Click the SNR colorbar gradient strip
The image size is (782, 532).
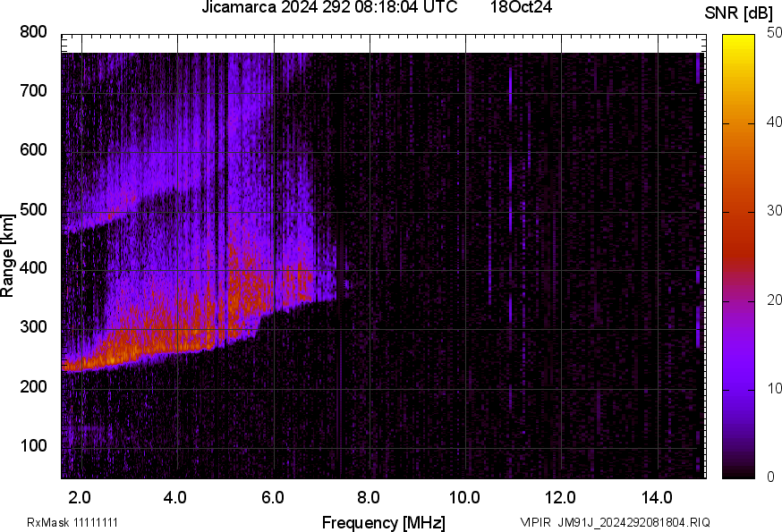[739, 257]
